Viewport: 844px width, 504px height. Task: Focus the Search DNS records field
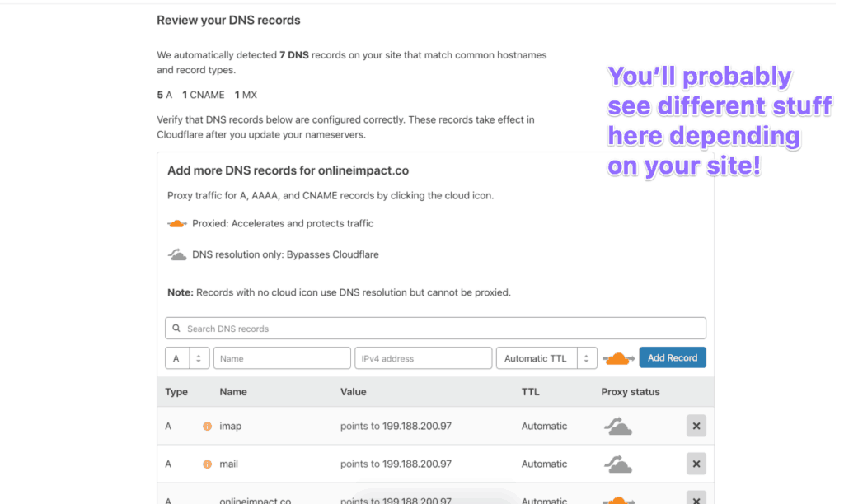[435, 328]
